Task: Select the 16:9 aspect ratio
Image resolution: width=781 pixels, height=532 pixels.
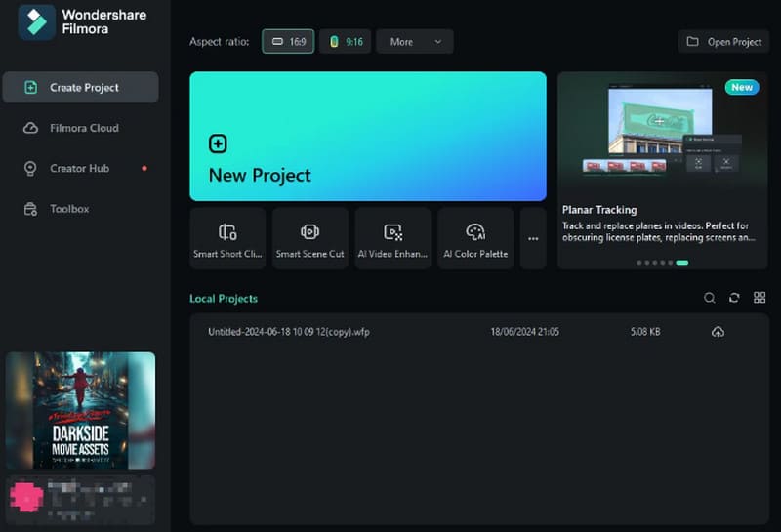Action: coord(288,42)
